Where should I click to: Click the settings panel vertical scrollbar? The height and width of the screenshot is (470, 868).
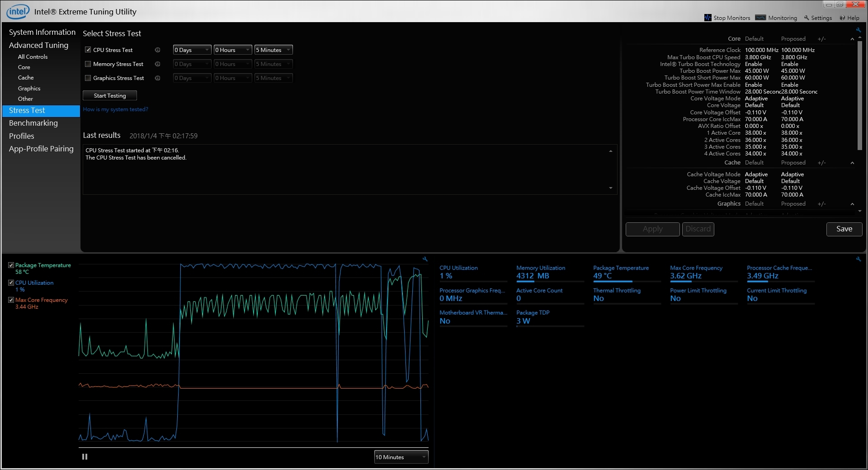pos(859,95)
